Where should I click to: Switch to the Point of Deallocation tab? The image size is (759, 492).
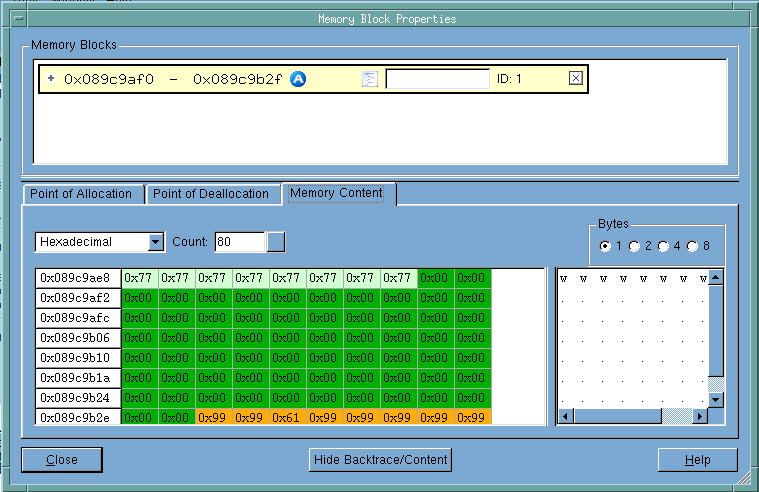[211, 194]
